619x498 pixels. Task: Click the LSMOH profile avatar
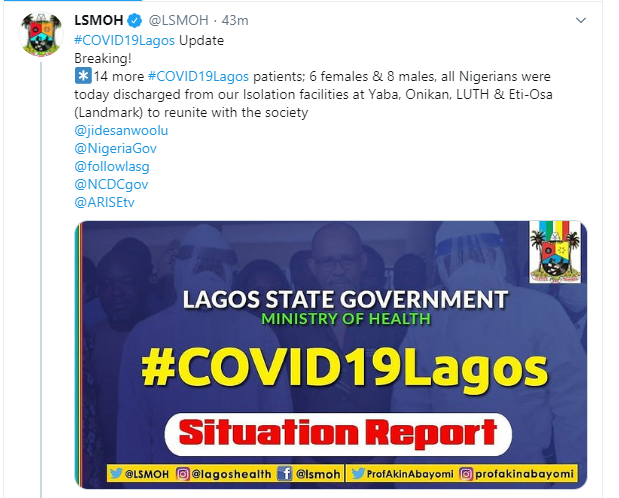(x=41, y=34)
